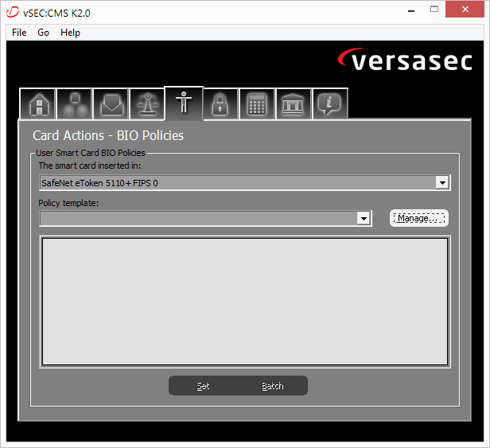Click inside the empty policy details box
Viewport: 490px width, 448px height.
point(245,302)
